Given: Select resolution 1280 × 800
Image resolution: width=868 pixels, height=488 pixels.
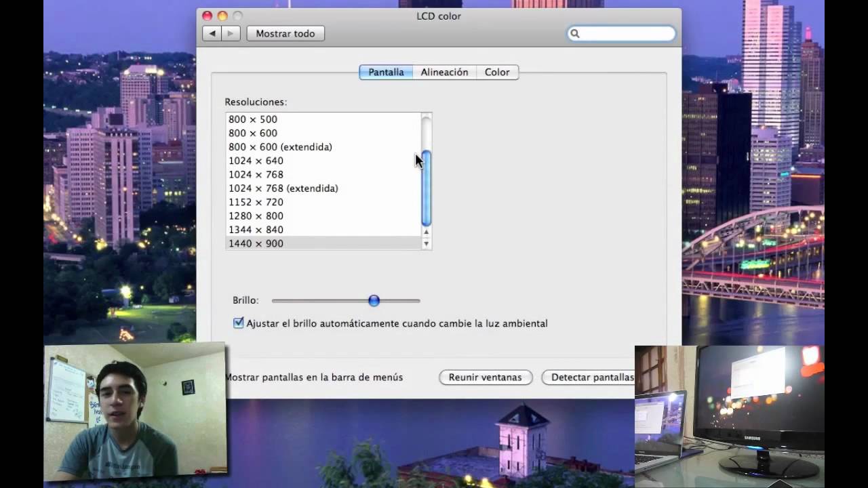Looking at the screenshot, I should pos(323,216).
